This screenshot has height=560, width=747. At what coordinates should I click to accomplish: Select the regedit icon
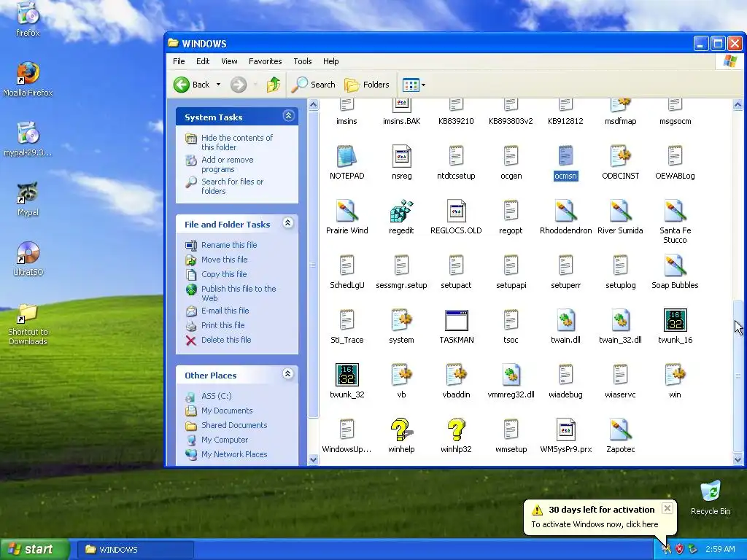tap(401, 211)
